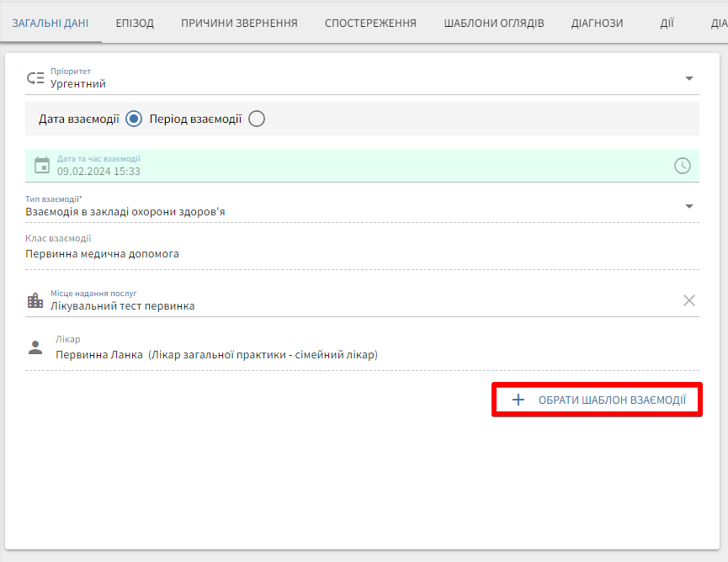Open the time picker clock icon
Screen dimensions: 728x562
683,166
